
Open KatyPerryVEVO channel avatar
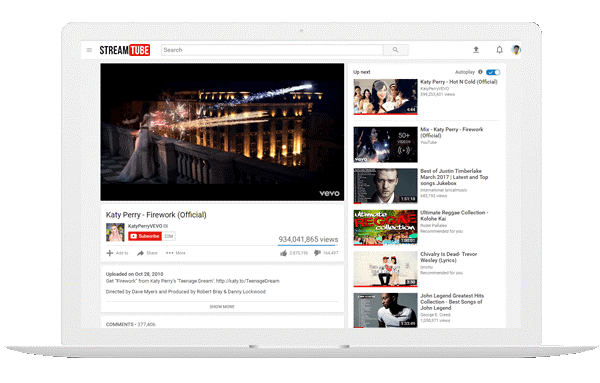coord(115,232)
